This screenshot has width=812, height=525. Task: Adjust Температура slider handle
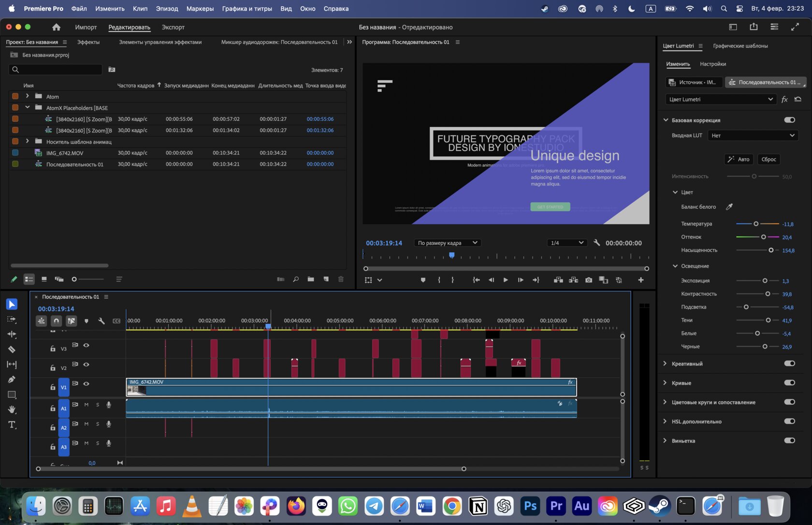756,224
